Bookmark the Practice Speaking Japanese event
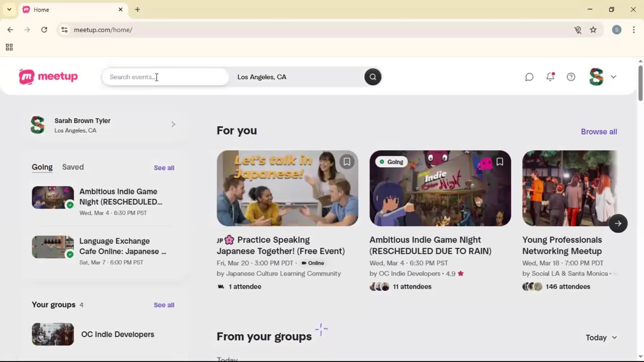Image resolution: width=644 pixels, height=362 pixels. [347, 162]
